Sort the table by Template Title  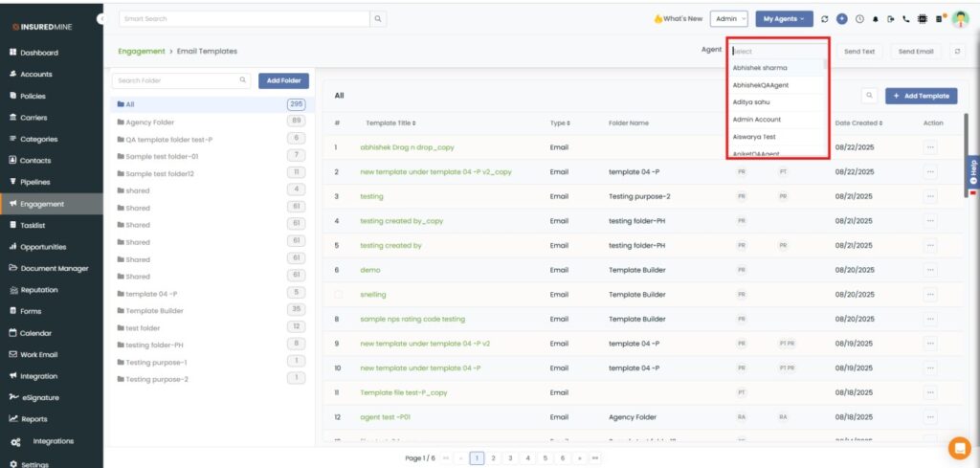(390, 123)
